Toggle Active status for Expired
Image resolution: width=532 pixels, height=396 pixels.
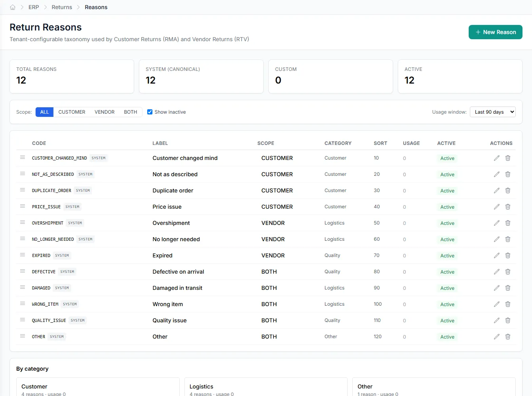point(447,256)
